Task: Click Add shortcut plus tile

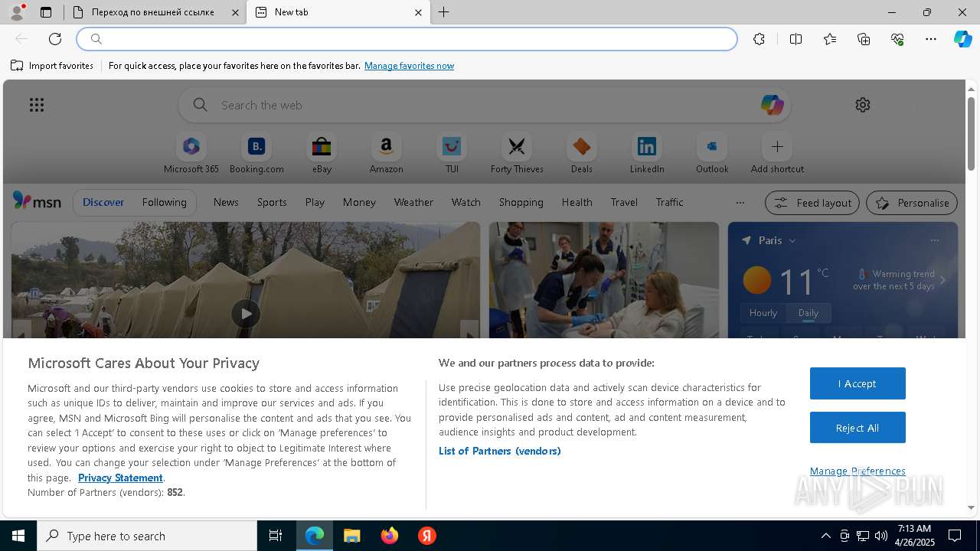Action: coord(777,153)
